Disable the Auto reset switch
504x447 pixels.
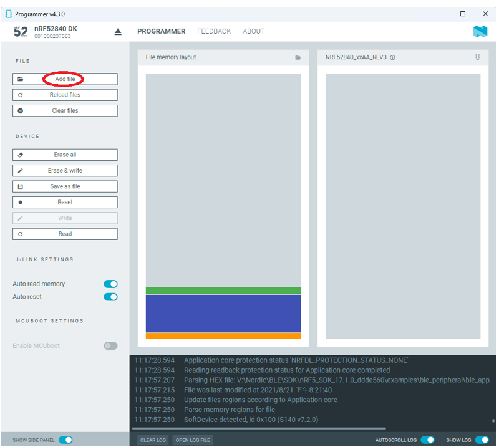coord(110,297)
